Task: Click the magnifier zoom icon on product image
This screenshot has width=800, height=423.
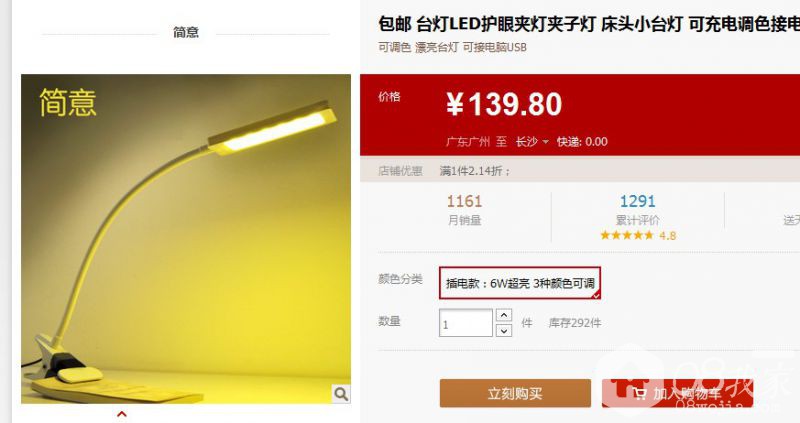Action: pos(341,393)
